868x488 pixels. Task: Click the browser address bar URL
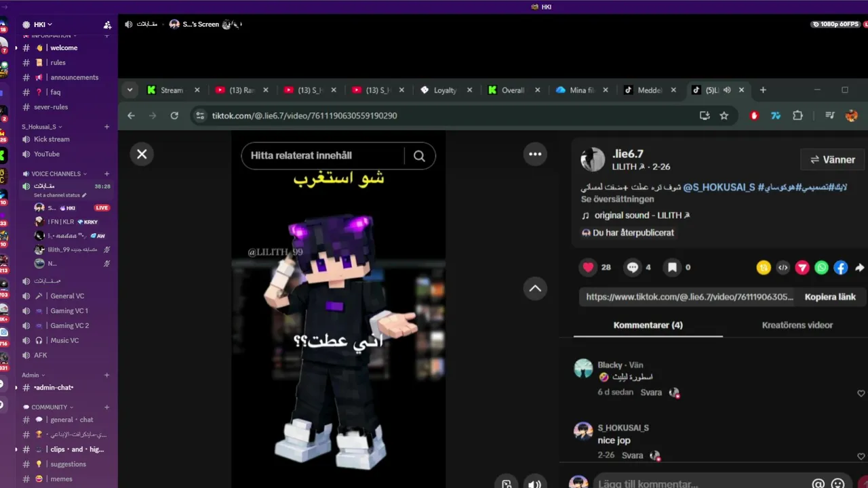point(304,116)
